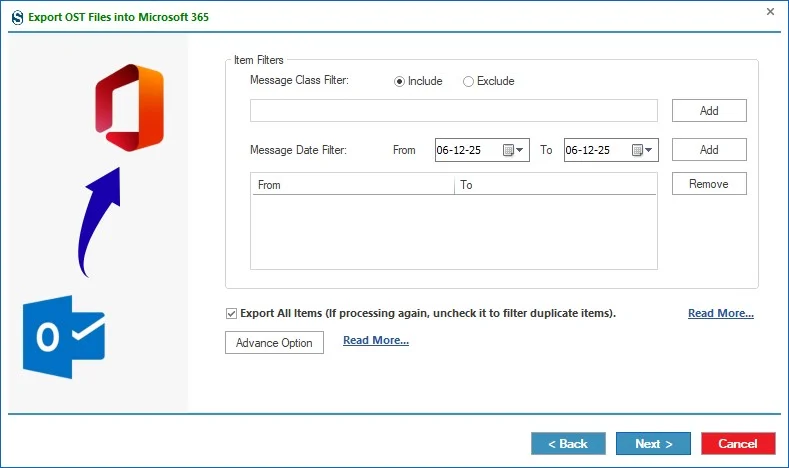Click Add next to the message class field
The width and height of the screenshot is (789, 468).
coord(709,111)
